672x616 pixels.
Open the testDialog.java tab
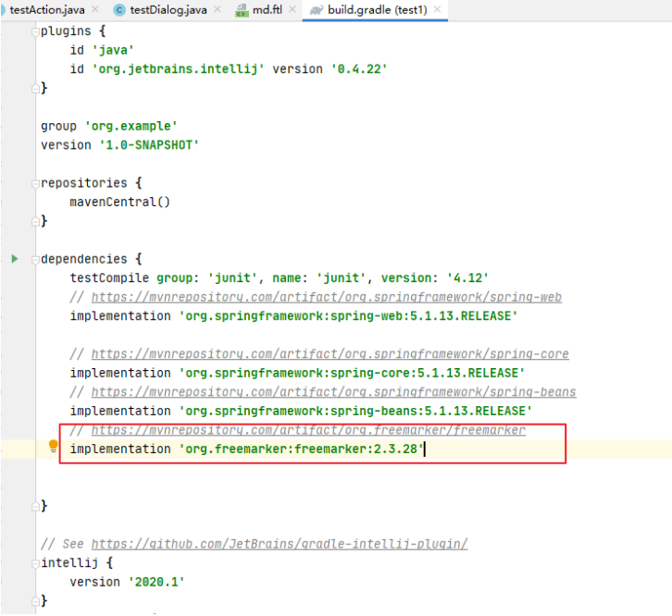coord(168,10)
